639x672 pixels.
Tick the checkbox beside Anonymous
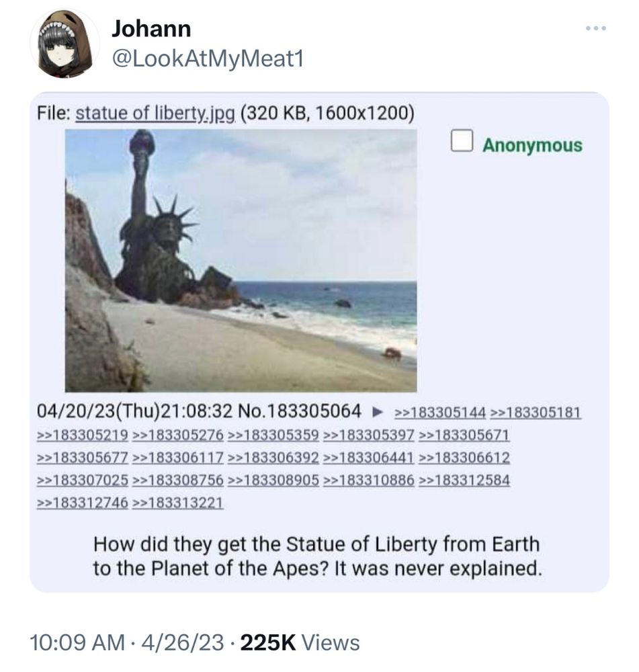pyautogui.click(x=462, y=140)
